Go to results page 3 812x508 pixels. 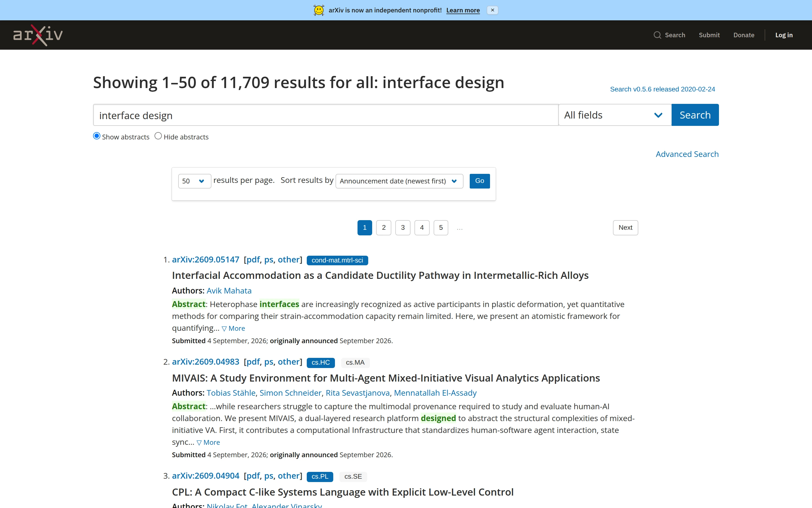pyautogui.click(x=403, y=228)
